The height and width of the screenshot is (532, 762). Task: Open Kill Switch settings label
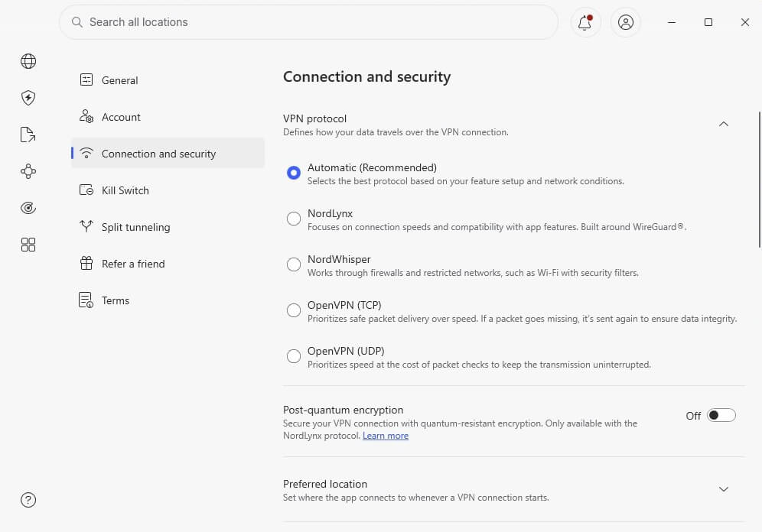coord(125,191)
